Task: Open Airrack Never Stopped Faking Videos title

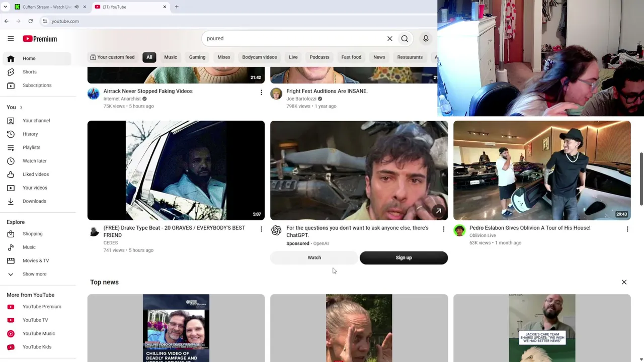Action: pyautogui.click(x=148, y=91)
